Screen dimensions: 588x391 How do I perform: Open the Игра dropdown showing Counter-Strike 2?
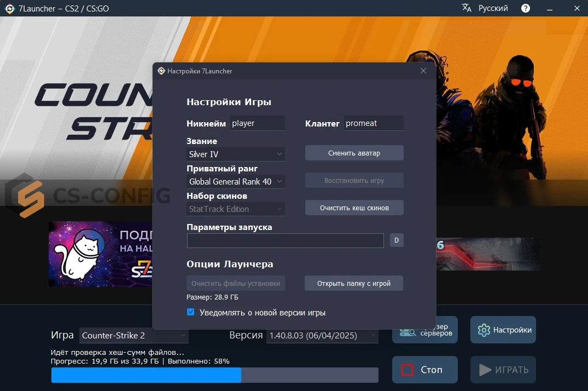133,335
